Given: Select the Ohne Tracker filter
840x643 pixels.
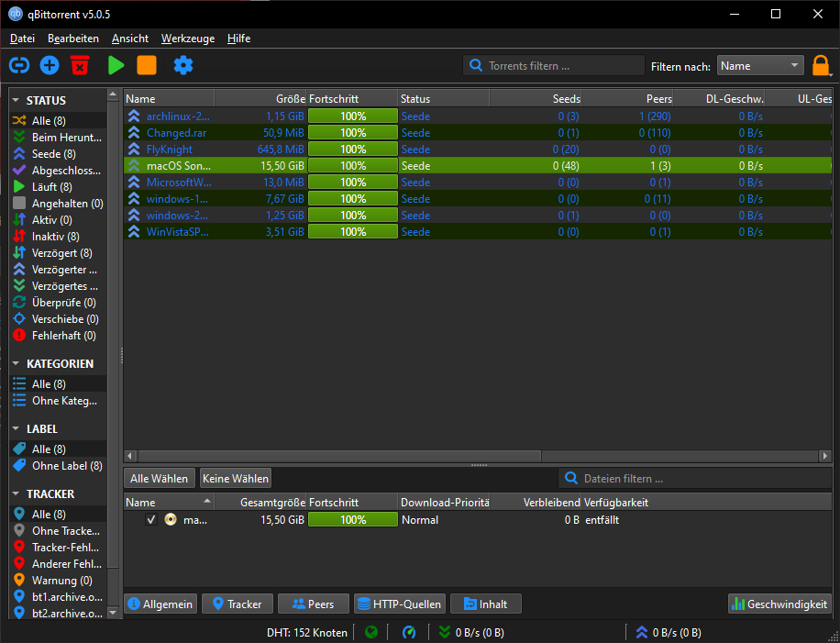Looking at the screenshot, I should point(58,531).
